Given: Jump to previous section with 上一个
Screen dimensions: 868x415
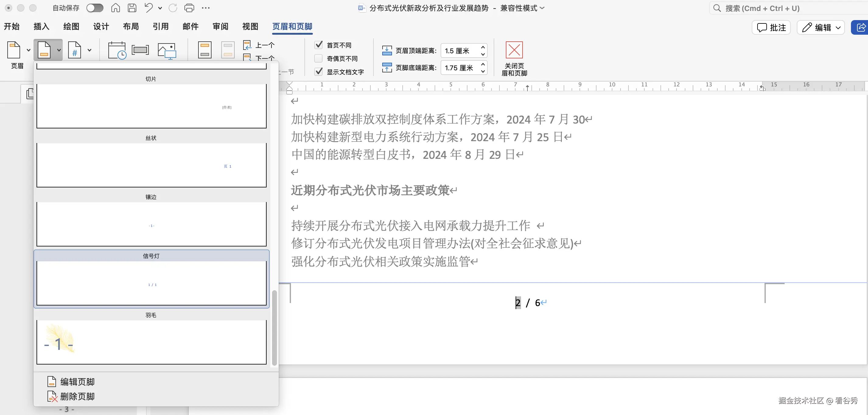Looking at the screenshot, I should click(259, 45).
